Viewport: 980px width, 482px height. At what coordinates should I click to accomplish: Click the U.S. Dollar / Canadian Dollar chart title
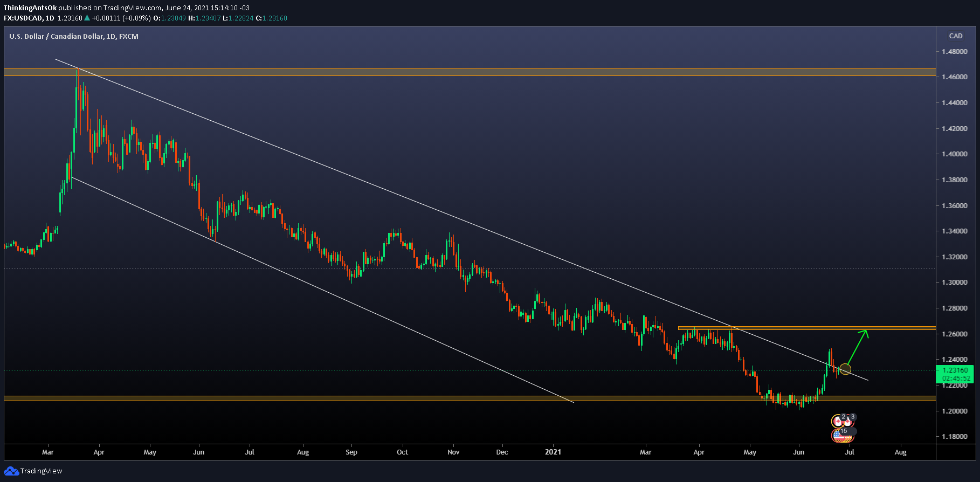coord(74,36)
